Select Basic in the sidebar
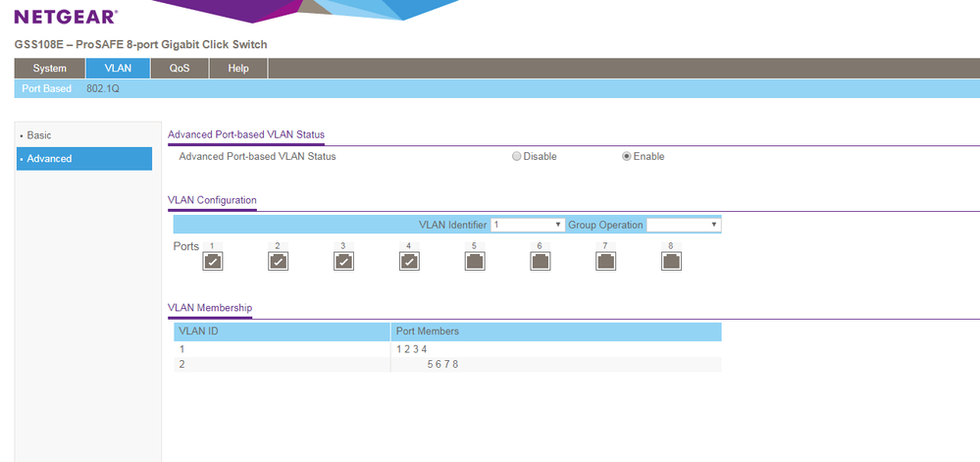980x462 pixels. pos(39,135)
